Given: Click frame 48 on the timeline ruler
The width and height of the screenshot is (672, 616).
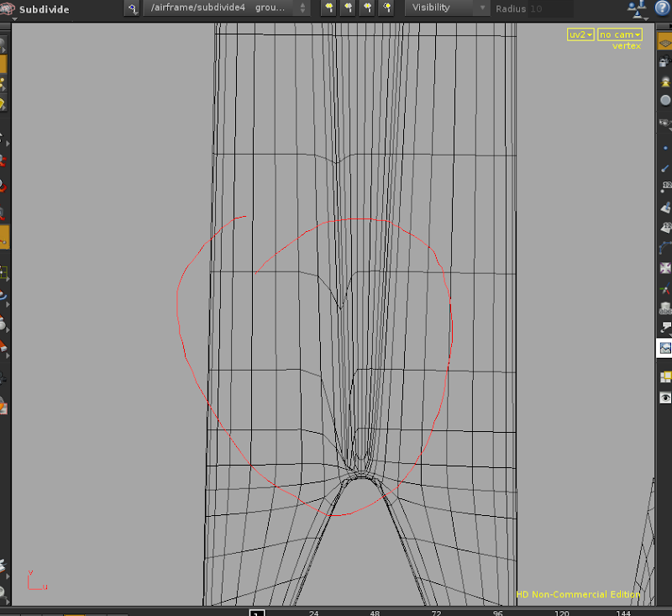Looking at the screenshot, I should click(375, 613).
